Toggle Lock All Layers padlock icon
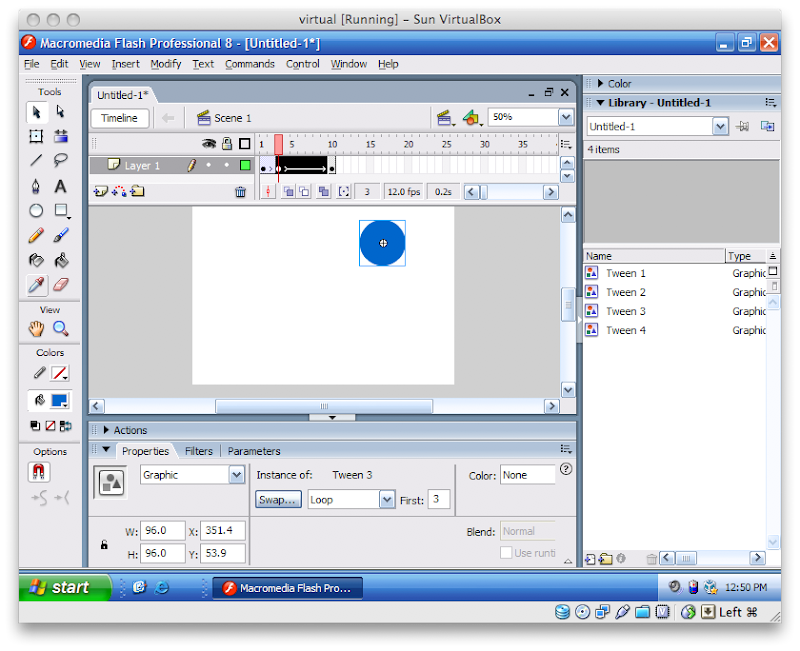The image size is (800, 651). click(x=227, y=144)
